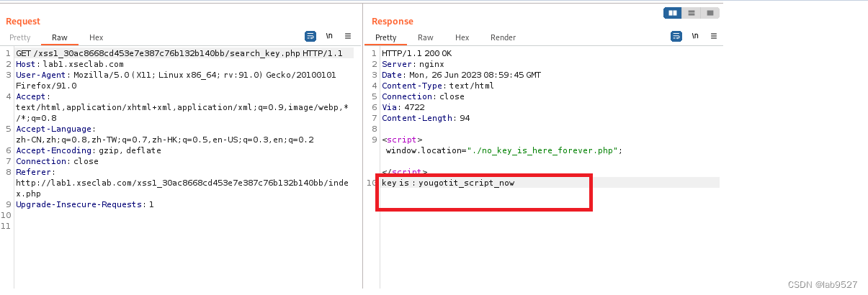
Task: Click line number 1 in Request gutter
Action: click(x=7, y=53)
